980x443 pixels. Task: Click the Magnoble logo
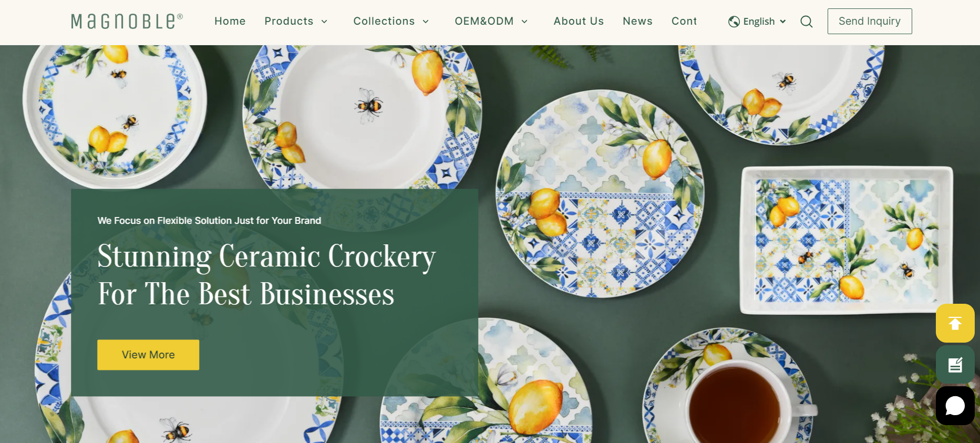(127, 21)
